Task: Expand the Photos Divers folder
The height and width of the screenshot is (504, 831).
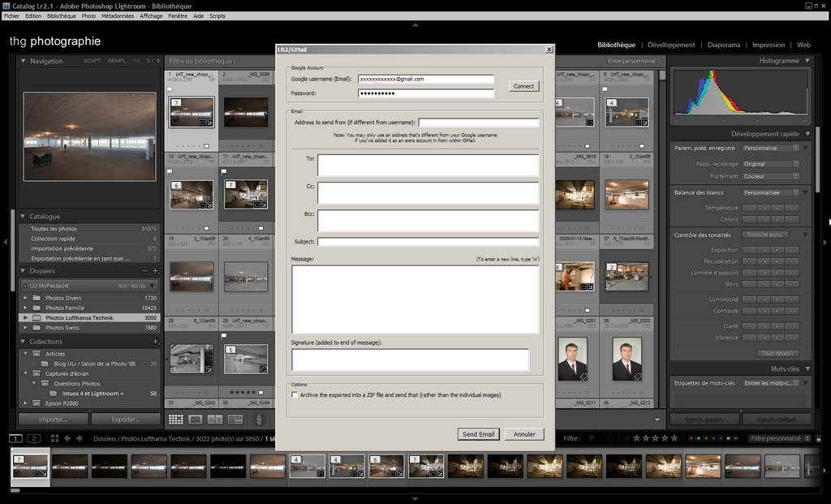Action: 25,298
